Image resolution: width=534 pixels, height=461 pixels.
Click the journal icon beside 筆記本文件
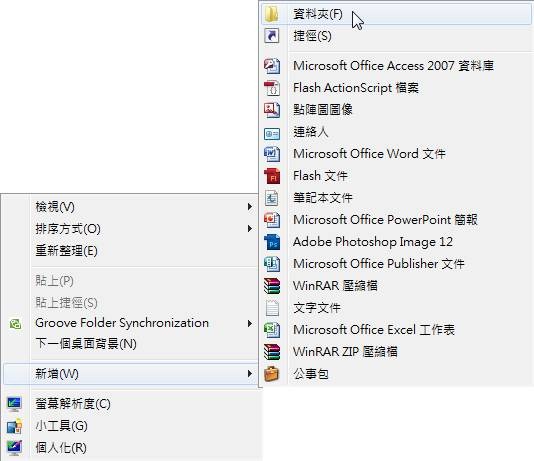pyautogui.click(x=272, y=198)
